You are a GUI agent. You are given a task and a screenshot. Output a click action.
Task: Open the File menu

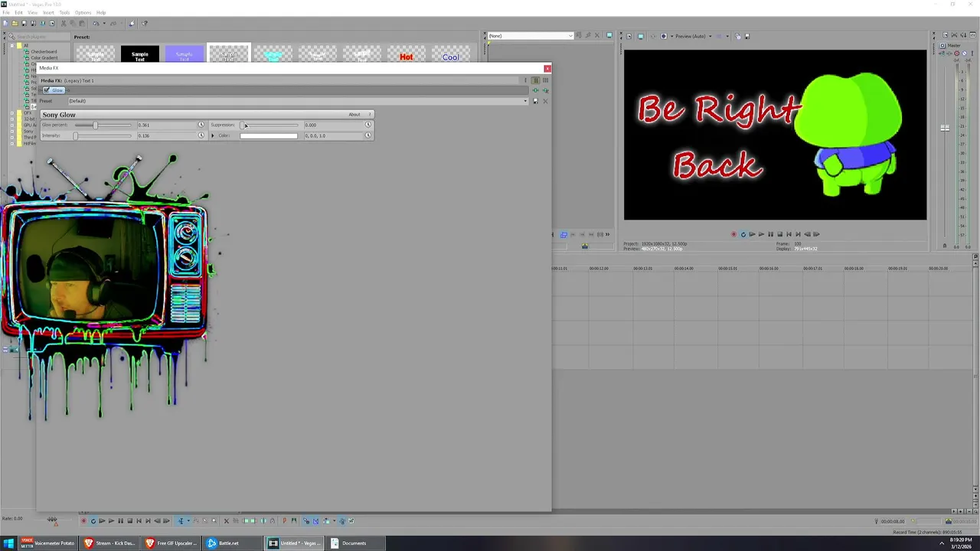point(6,12)
